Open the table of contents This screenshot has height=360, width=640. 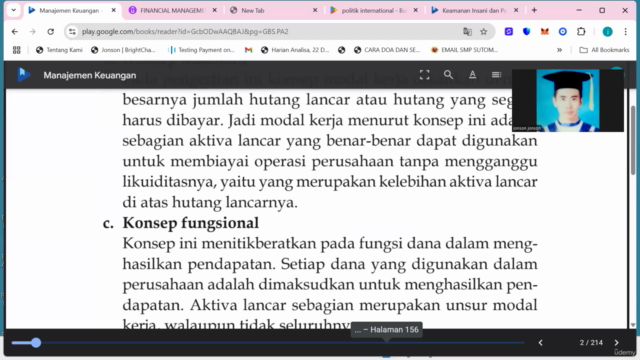pyautogui.click(x=496, y=75)
